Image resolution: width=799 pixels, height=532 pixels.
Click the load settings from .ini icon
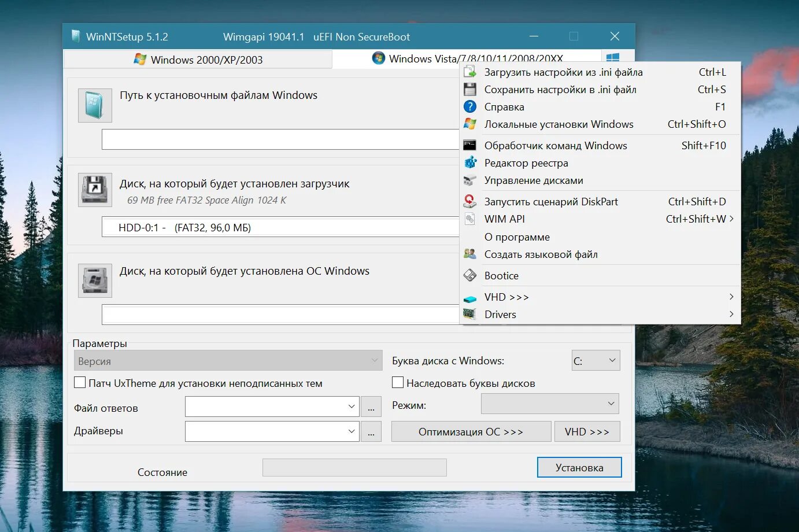coord(470,72)
